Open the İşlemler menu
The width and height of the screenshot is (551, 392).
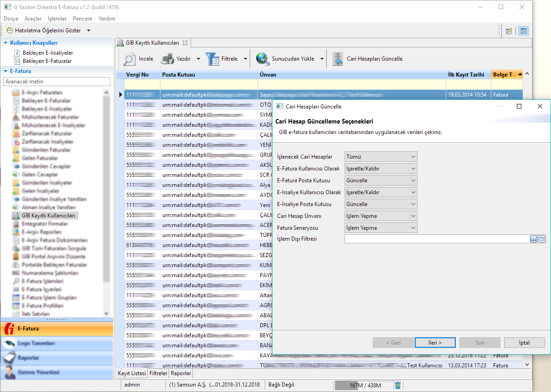[57, 19]
